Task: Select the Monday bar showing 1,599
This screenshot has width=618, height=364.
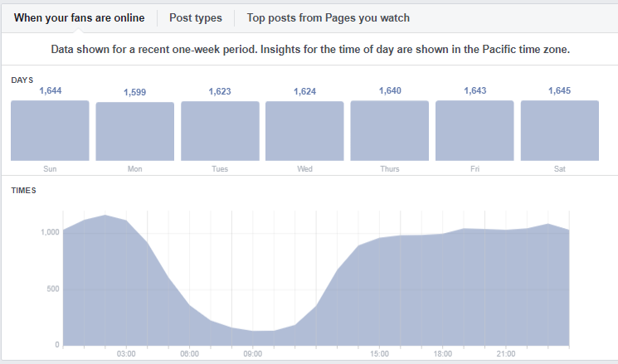Action: point(134,131)
